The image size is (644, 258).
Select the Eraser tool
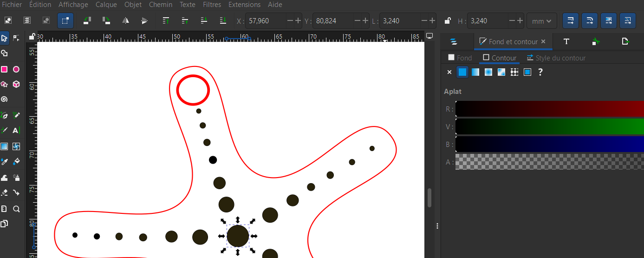4,192
